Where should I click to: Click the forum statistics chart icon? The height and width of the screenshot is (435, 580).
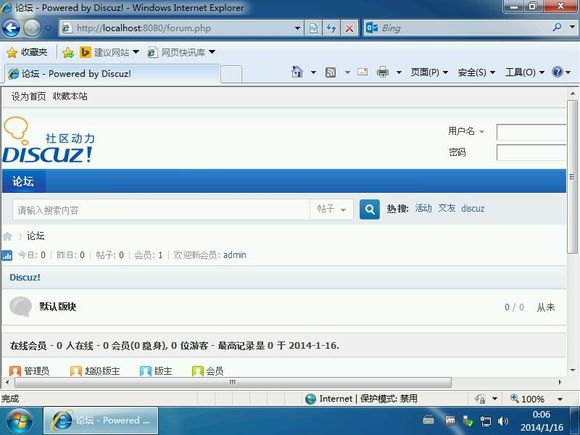pyautogui.click(x=7, y=255)
